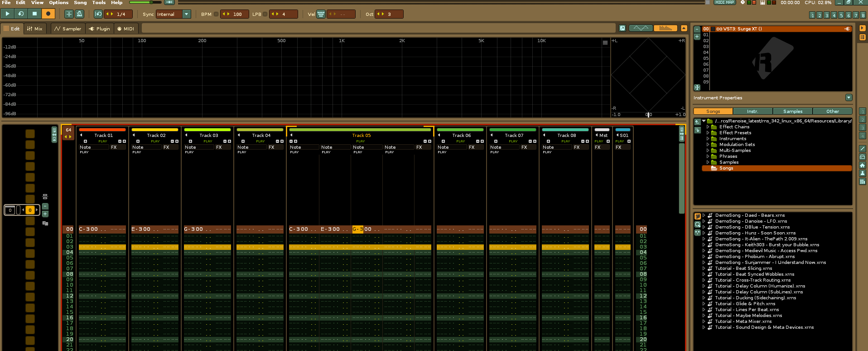Expand the Instruments folder

coord(708,139)
